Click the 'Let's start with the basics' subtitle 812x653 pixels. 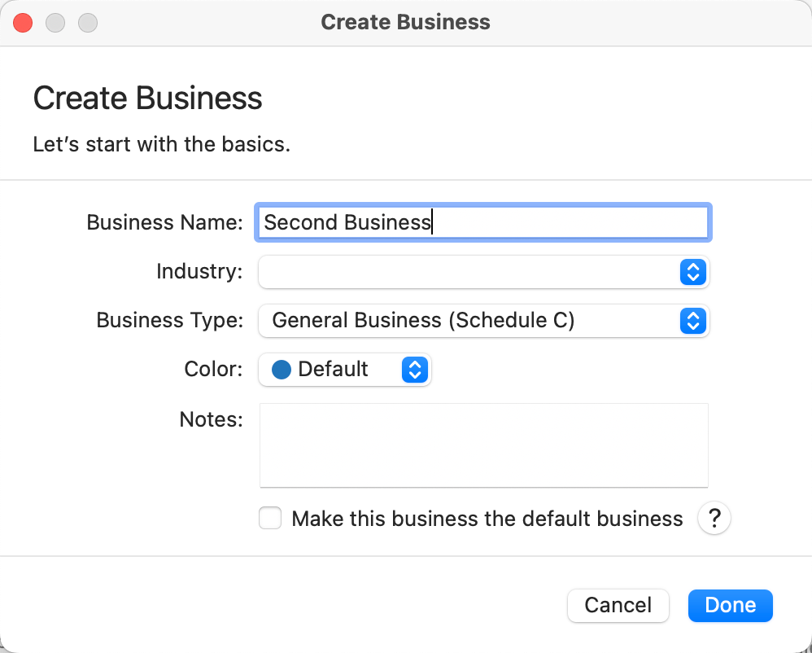161,145
